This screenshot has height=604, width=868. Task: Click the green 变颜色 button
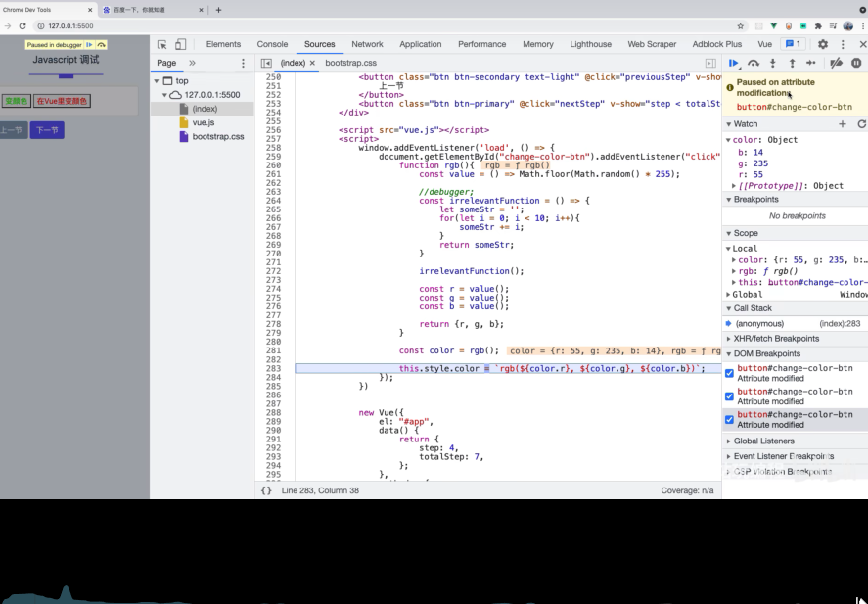(x=16, y=101)
